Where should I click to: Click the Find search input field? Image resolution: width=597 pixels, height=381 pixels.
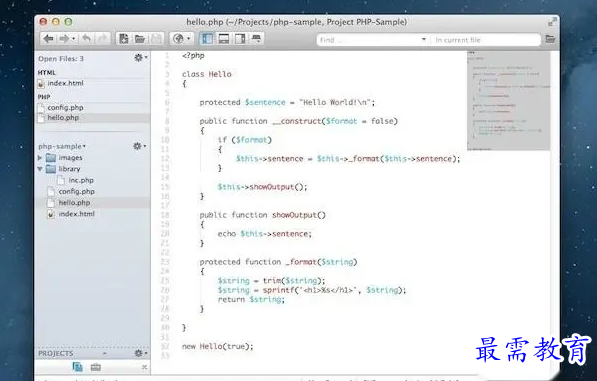pyautogui.click(x=368, y=40)
